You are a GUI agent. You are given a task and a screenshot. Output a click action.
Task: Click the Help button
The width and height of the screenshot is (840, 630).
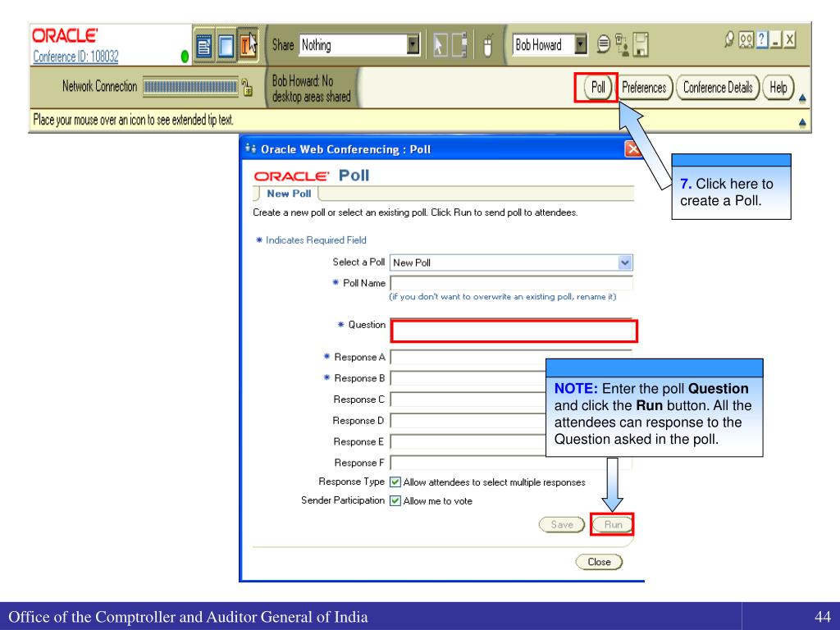point(778,87)
